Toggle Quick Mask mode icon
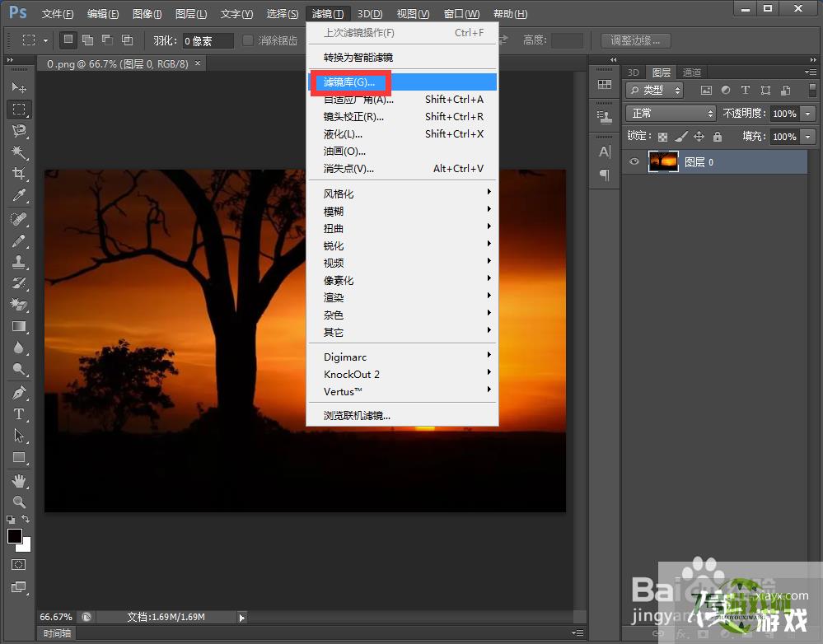 tap(18, 565)
